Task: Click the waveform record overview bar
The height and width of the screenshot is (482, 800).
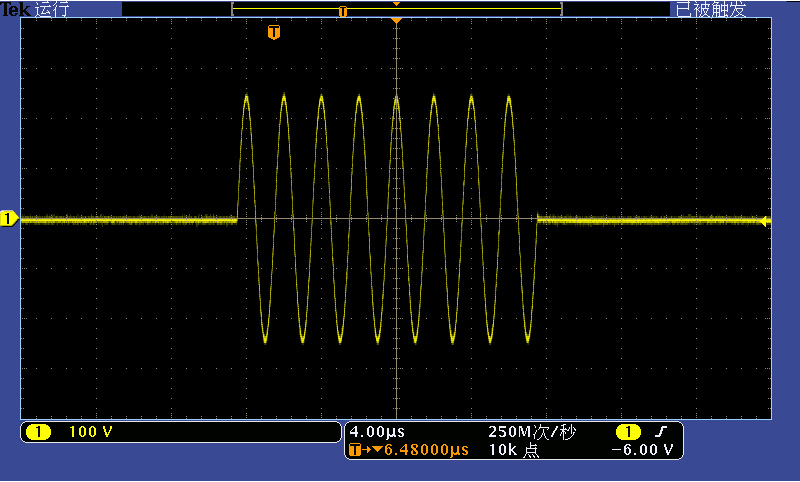Action: pos(396,9)
